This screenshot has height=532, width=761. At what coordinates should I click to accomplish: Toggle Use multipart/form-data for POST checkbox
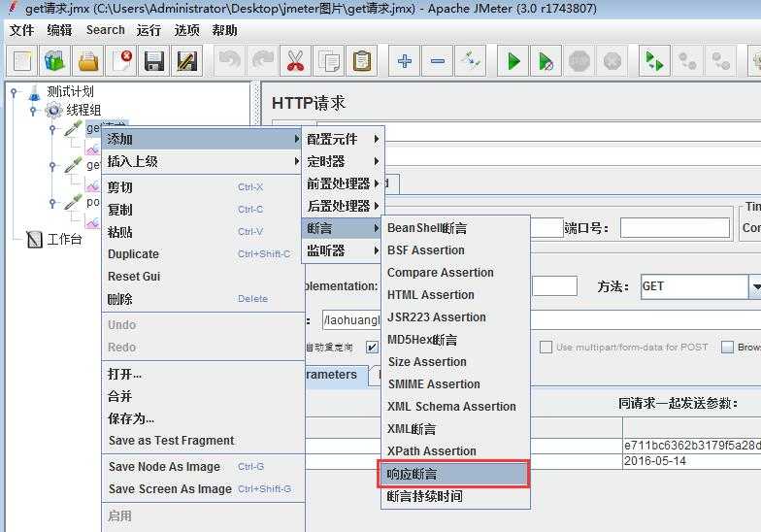tap(546, 348)
